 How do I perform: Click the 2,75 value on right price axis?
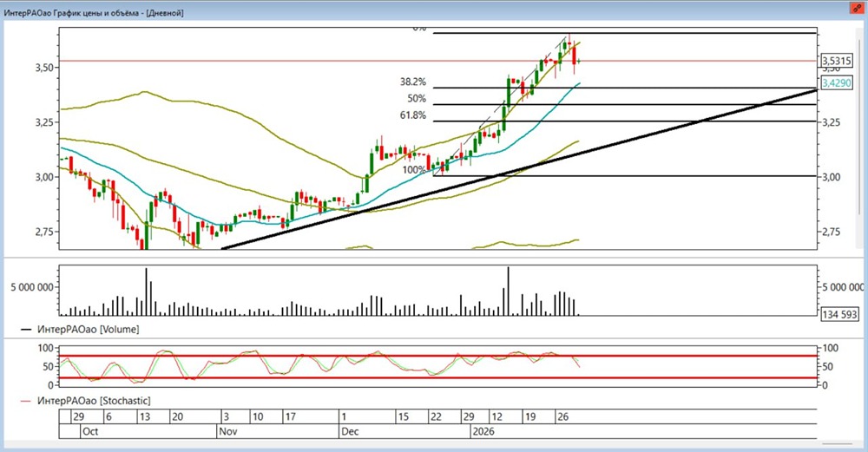click(x=831, y=232)
